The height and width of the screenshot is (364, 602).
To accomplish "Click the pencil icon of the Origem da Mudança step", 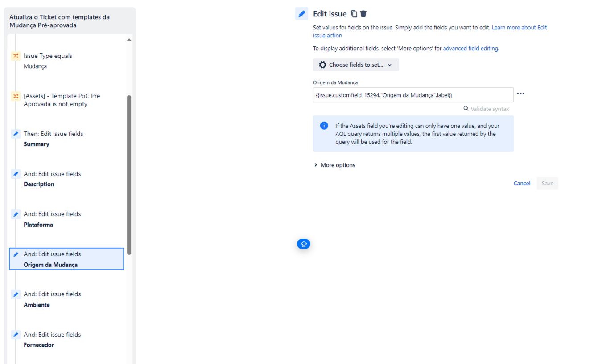I will click(16, 254).
